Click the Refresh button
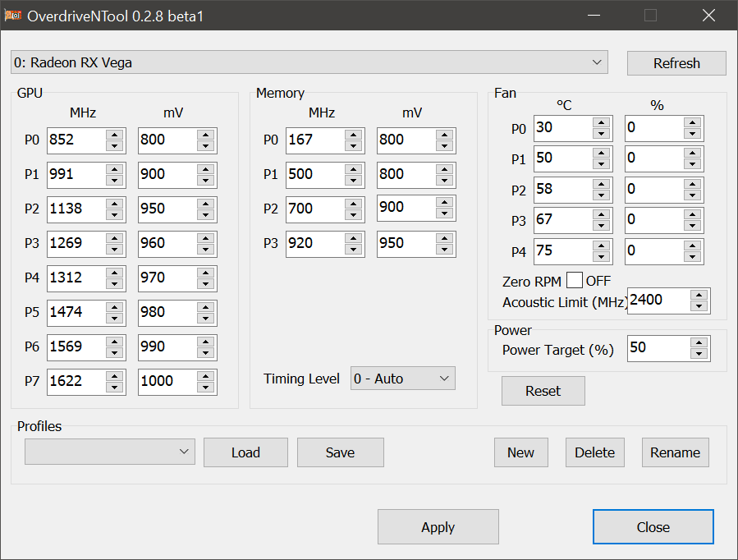The height and width of the screenshot is (560, 738). pyautogui.click(x=676, y=63)
